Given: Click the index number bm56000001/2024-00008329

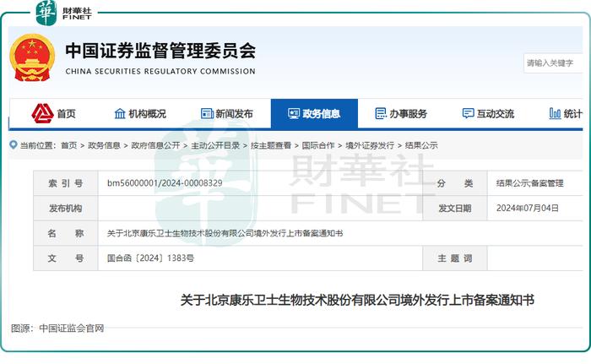Looking at the screenshot, I should pyautogui.click(x=165, y=183).
